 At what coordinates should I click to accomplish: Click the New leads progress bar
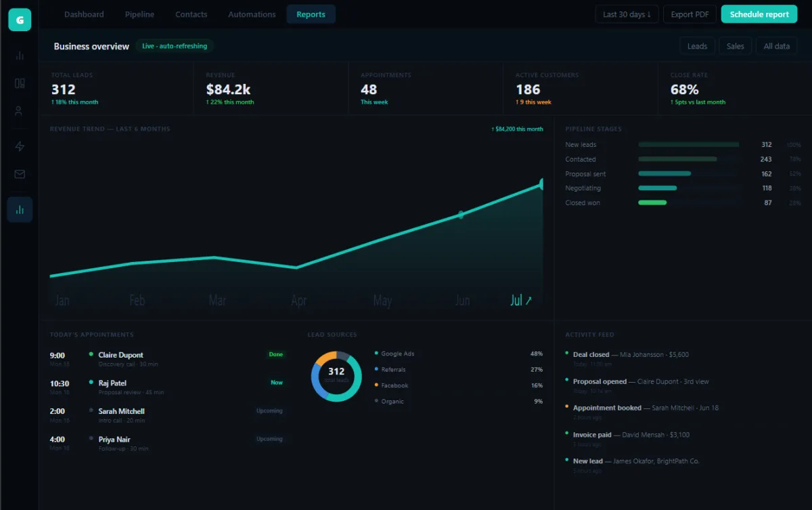(689, 145)
